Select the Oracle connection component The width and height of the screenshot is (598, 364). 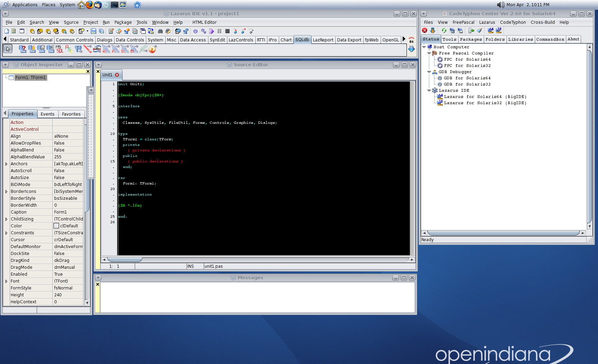coord(88,49)
